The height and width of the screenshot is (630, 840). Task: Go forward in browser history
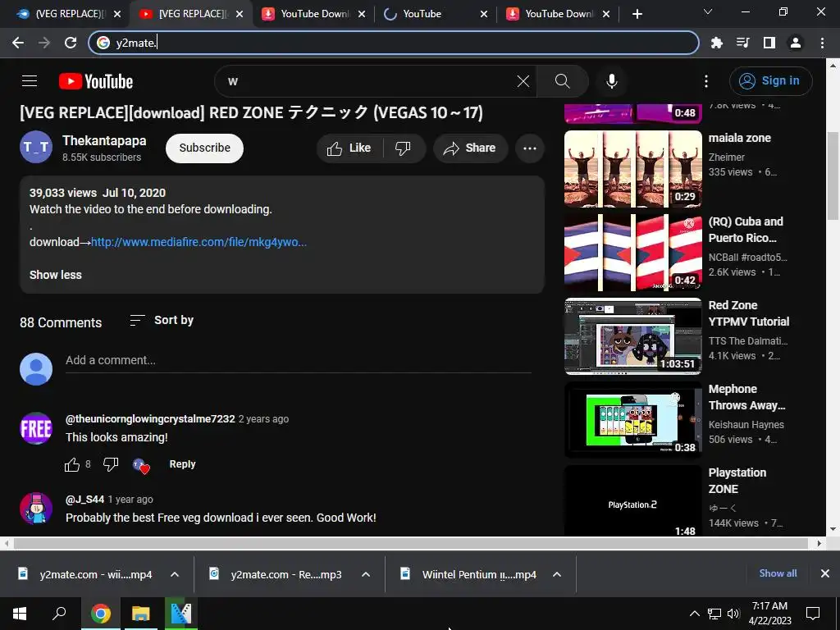point(44,43)
